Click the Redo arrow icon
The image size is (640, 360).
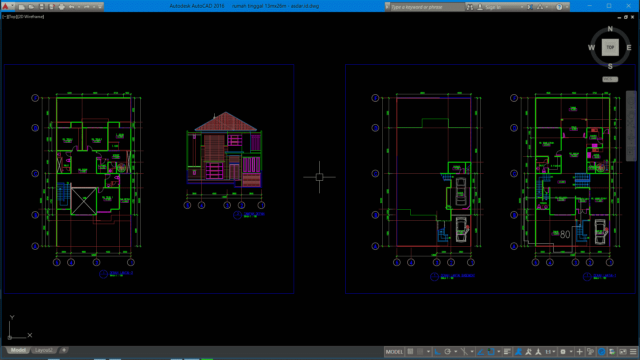point(87,7)
